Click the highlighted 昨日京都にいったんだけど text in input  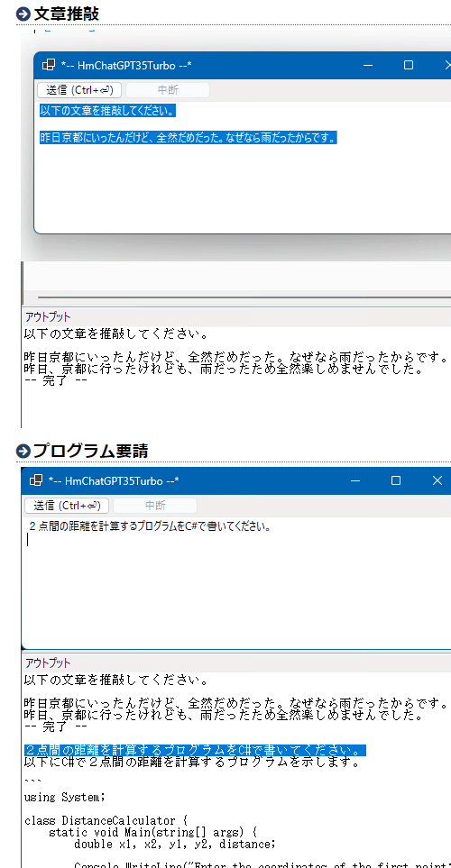click(x=189, y=138)
